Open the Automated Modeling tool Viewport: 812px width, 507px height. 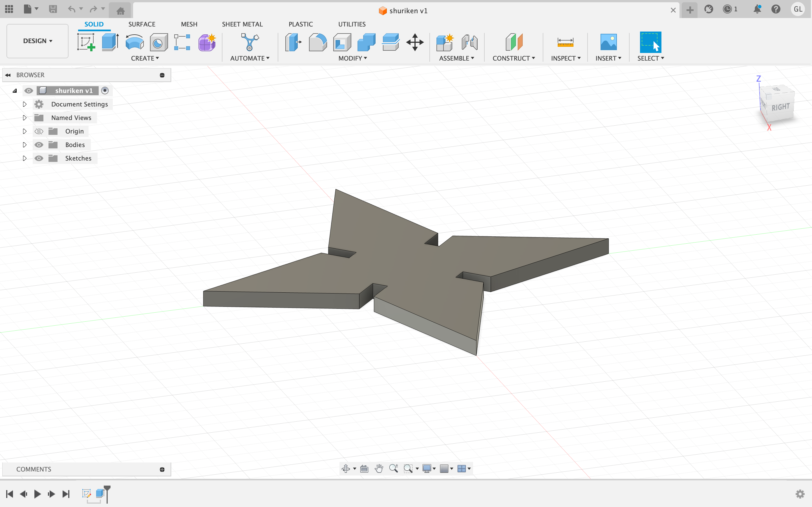pyautogui.click(x=250, y=42)
